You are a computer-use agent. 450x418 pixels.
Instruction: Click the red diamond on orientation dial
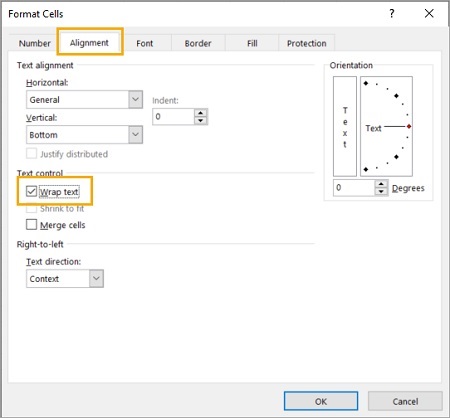click(x=409, y=126)
